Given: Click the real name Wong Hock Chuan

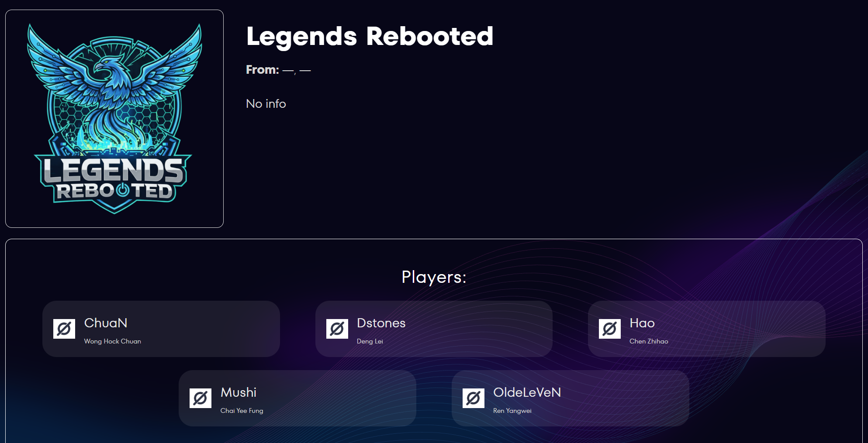Looking at the screenshot, I should [112, 341].
